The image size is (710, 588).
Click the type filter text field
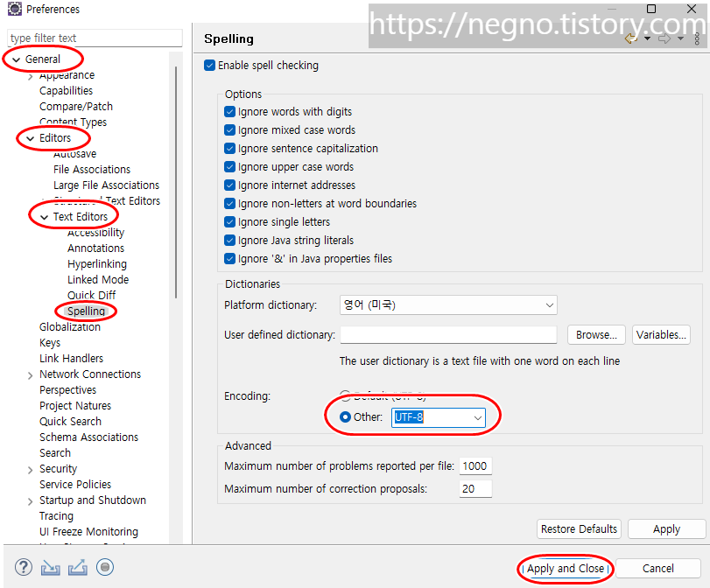95,38
